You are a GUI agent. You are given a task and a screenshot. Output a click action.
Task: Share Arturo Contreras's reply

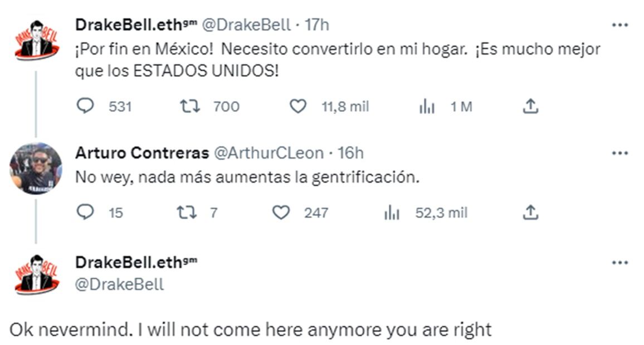tap(531, 212)
